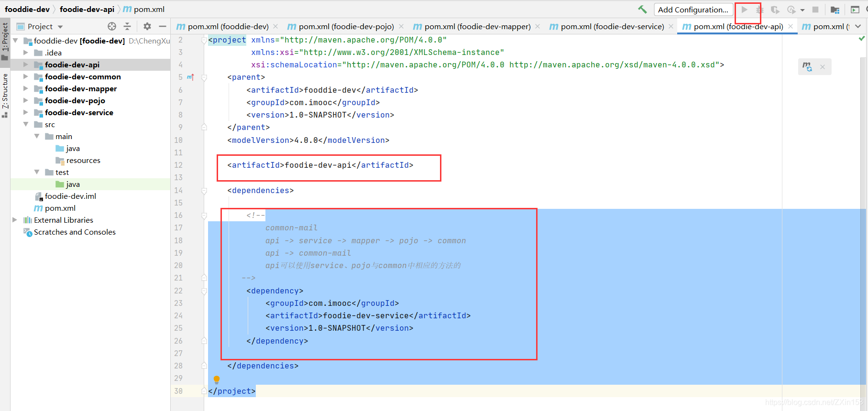
Task: Open Project panel settings gear
Action: tap(147, 26)
